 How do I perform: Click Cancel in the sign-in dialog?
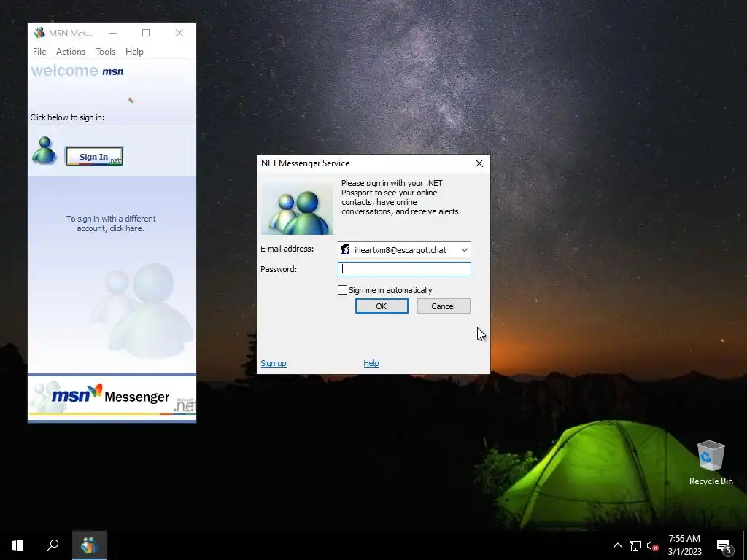pos(444,306)
